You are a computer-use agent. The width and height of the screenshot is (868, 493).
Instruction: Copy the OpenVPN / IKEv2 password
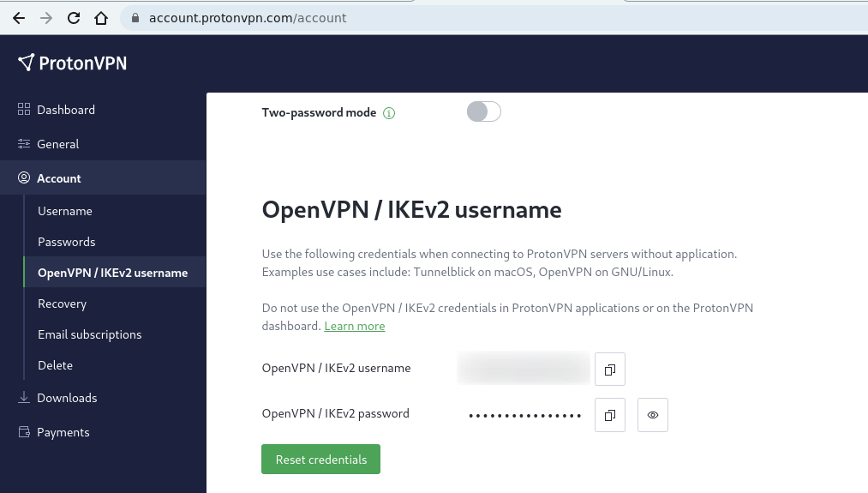click(x=609, y=415)
